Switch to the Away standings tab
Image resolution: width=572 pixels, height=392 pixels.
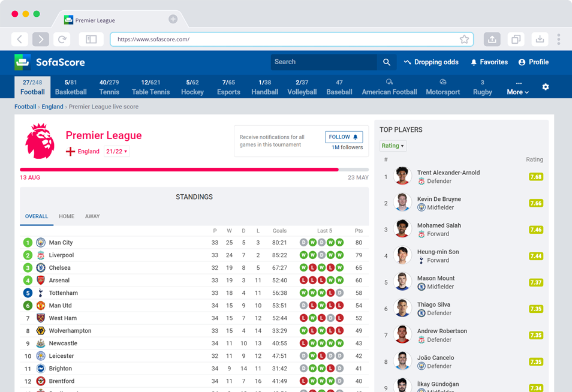click(92, 216)
